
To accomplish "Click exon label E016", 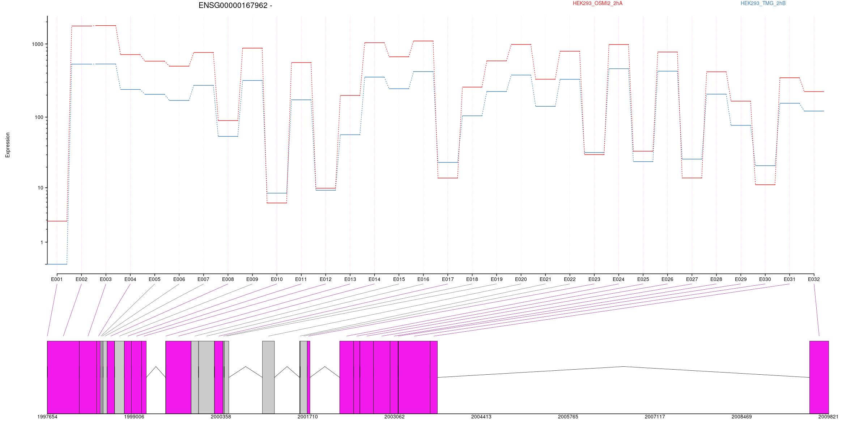I will point(423,279).
